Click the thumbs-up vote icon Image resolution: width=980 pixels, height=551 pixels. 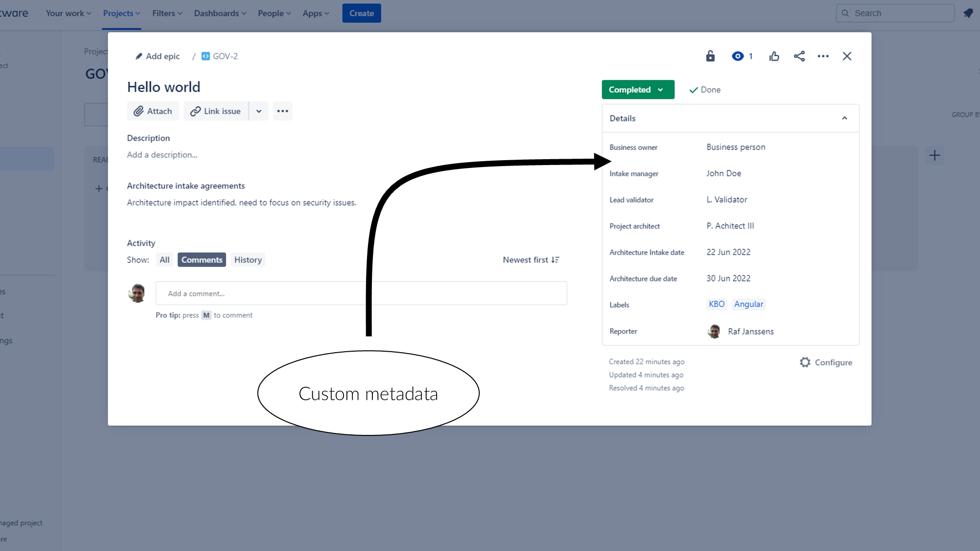[774, 56]
